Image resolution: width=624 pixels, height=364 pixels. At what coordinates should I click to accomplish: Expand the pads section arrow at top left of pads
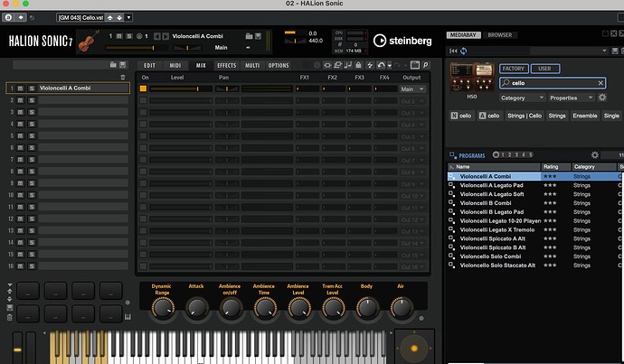[x=10, y=285]
